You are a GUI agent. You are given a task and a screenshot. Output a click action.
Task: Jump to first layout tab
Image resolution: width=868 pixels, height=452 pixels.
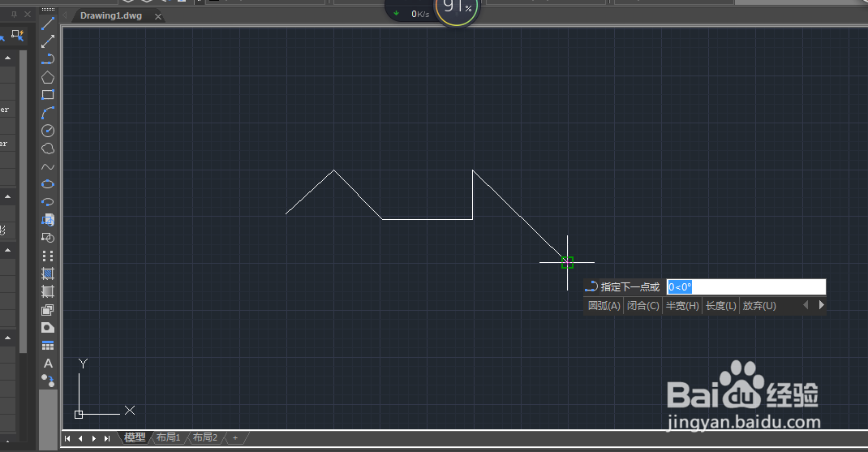click(67, 438)
